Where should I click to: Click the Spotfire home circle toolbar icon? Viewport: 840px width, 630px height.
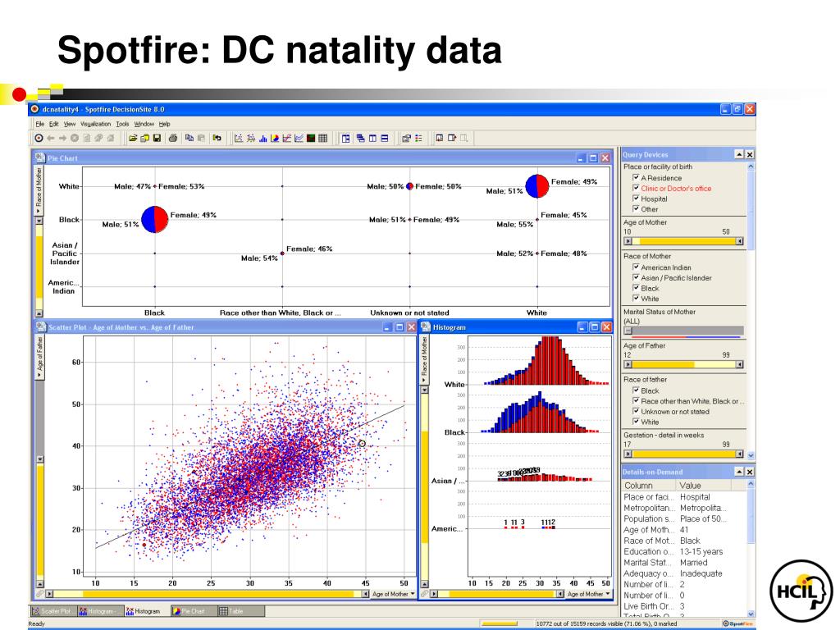tap(39, 138)
